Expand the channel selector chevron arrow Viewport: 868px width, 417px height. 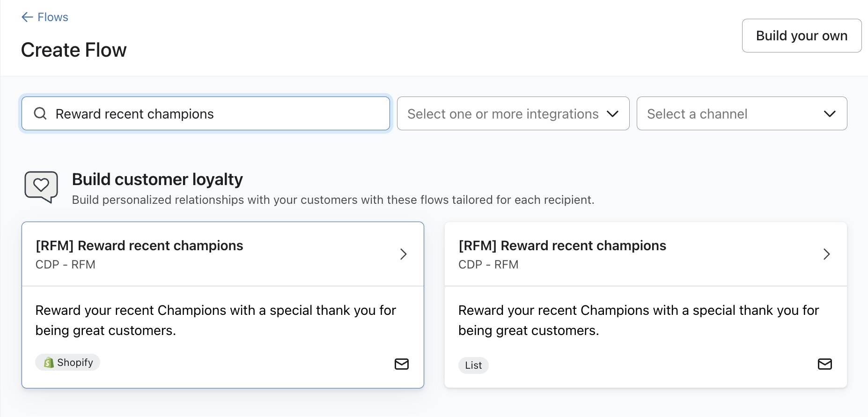829,113
